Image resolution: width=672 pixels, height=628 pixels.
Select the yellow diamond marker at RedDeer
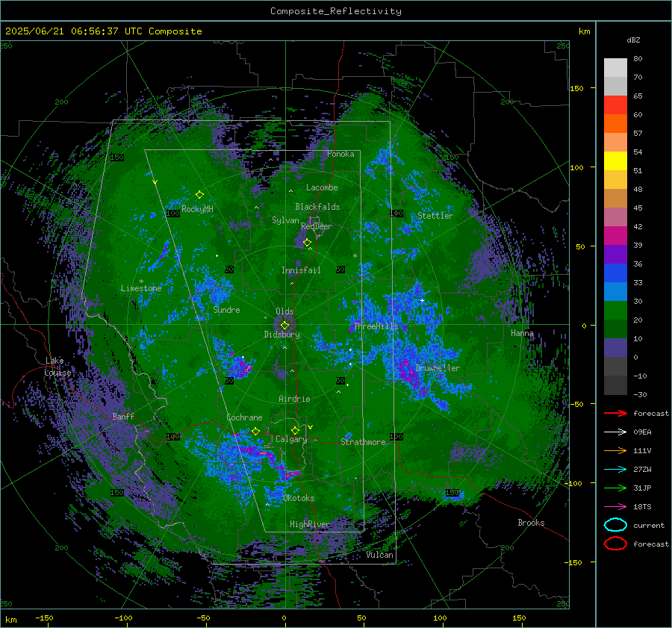click(x=308, y=243)
